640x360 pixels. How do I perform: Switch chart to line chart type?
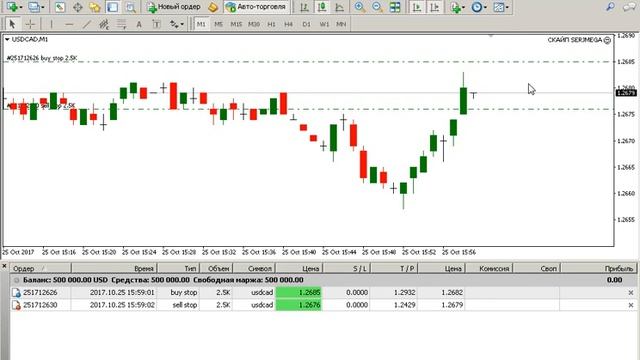(x=339, y=7)
